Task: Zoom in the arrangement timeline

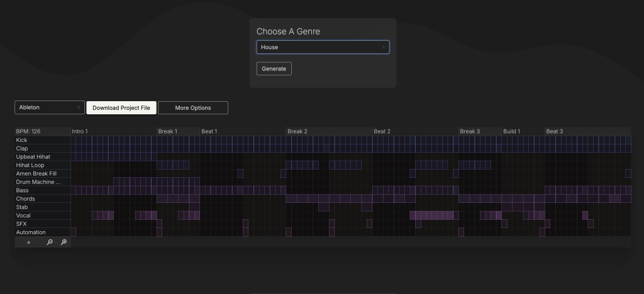Action: (64, 242)
